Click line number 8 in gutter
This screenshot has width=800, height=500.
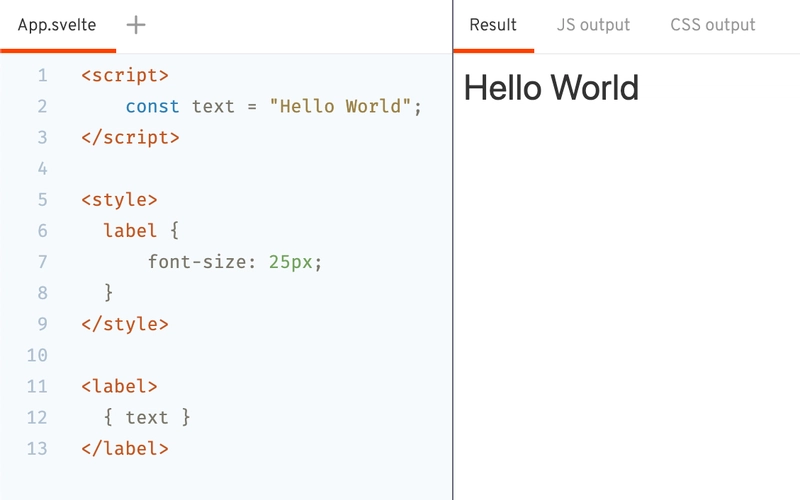tap(42, 293)
